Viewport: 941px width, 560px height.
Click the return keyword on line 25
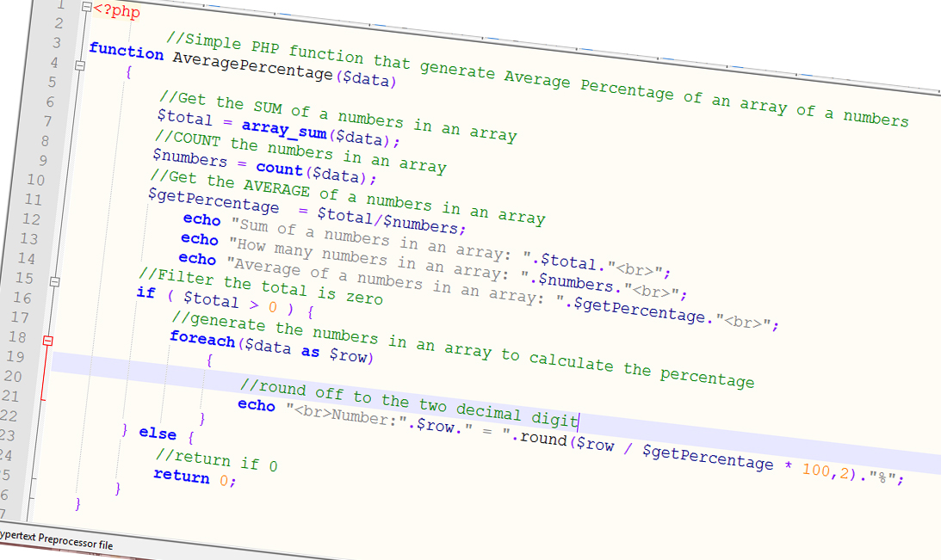click(181, 476)
